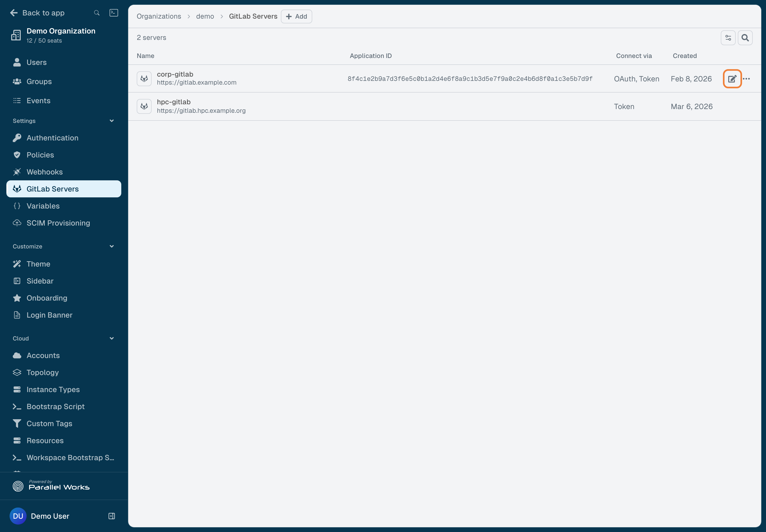The image size is (766, 532).
Task: Open the terminal icon in sidebar header
Action: tap(114, 13)
